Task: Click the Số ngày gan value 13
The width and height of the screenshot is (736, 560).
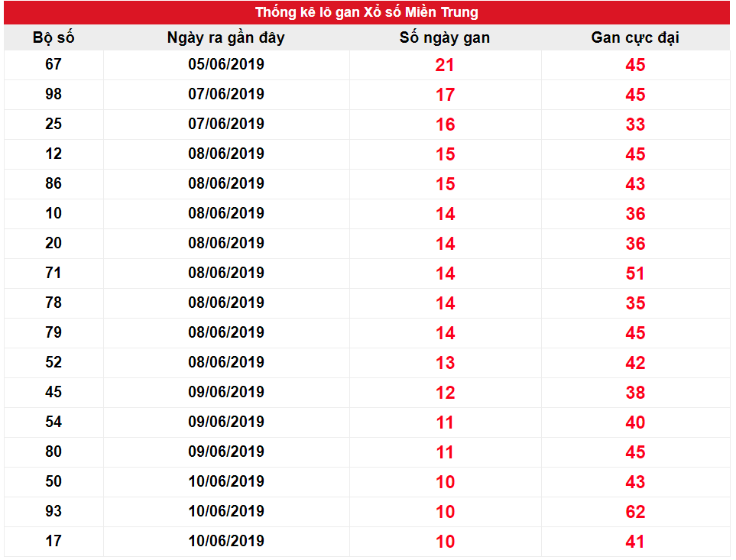Action: pos(445,363)
